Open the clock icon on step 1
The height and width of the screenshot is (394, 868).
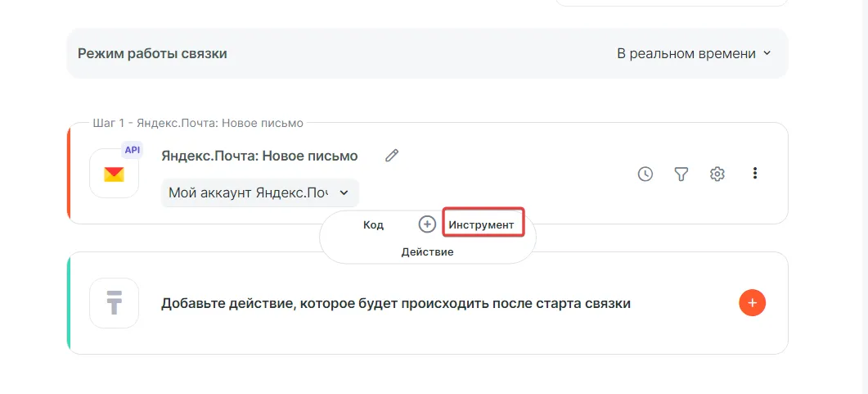[x=645, y=174]
